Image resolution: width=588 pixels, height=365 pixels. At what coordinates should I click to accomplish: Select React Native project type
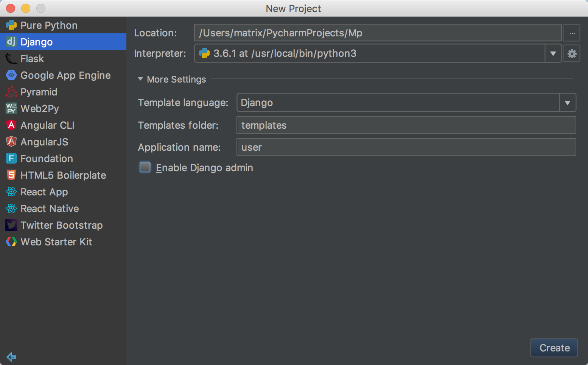coord(63,208)
